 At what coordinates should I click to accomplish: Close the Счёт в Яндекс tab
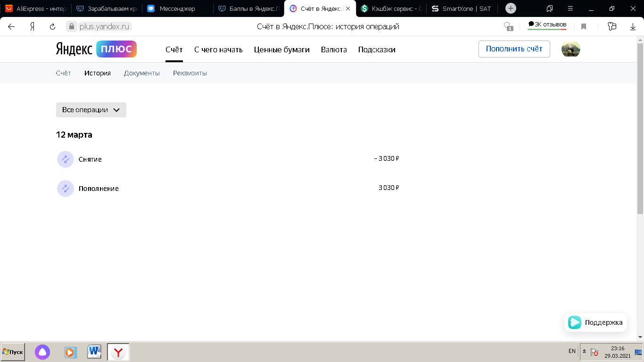pos(348,8)
